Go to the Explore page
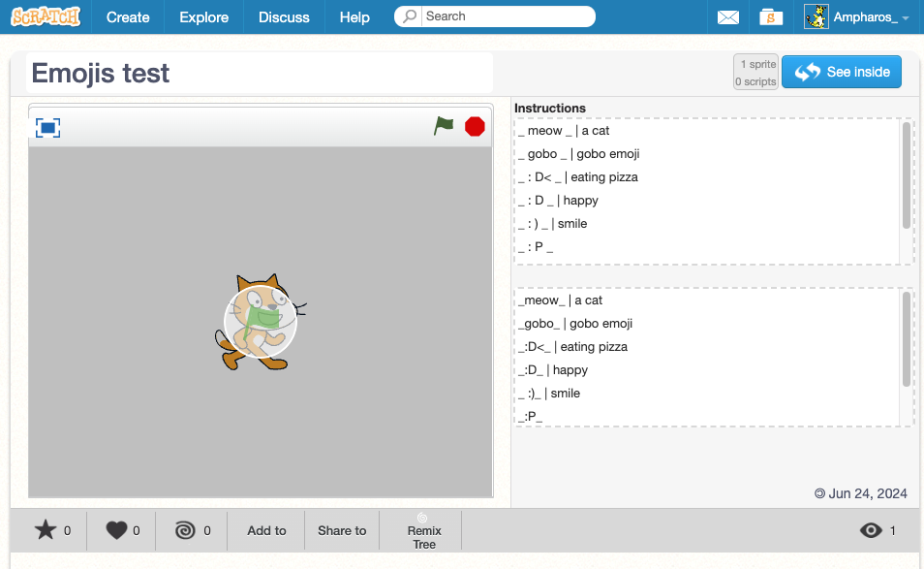Image resolution: width=924 pixels, height=569 pixels. pyautogui.click(x=204, y=17)
